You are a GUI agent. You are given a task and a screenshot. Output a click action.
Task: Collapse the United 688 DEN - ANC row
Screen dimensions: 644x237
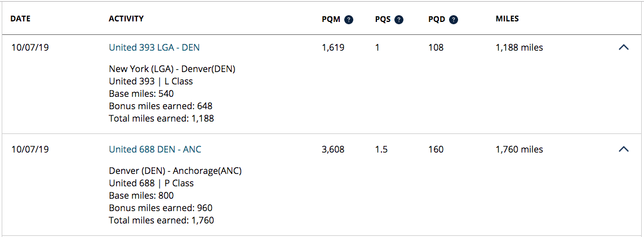[x=623, y=150]
